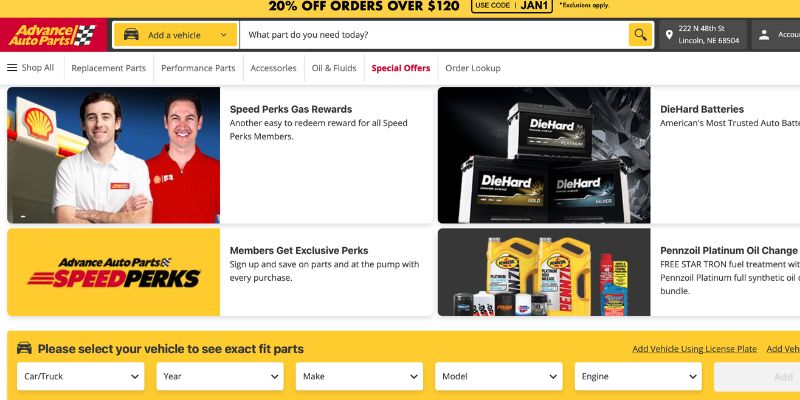This screenshot has width=800, height=400.
Task: Go to the Oil & Fluids menu
Action: (x=334, y=68)
